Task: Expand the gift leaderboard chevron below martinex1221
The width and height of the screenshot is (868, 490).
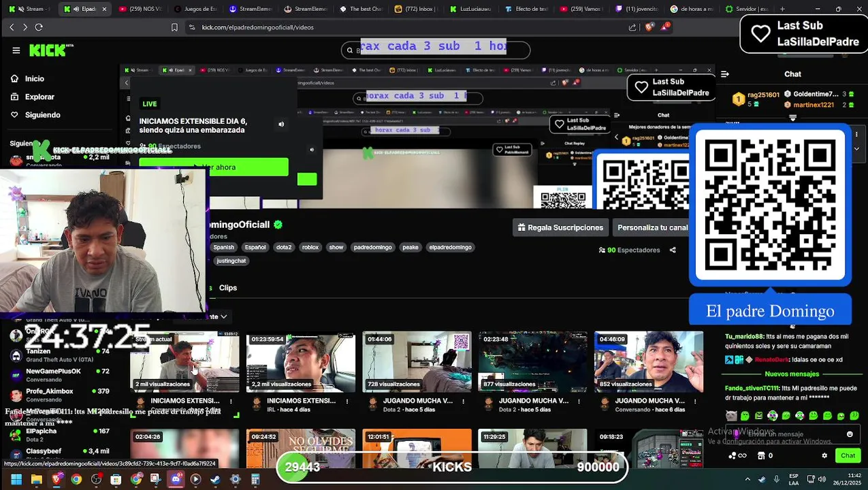Action: pos(792,118)
